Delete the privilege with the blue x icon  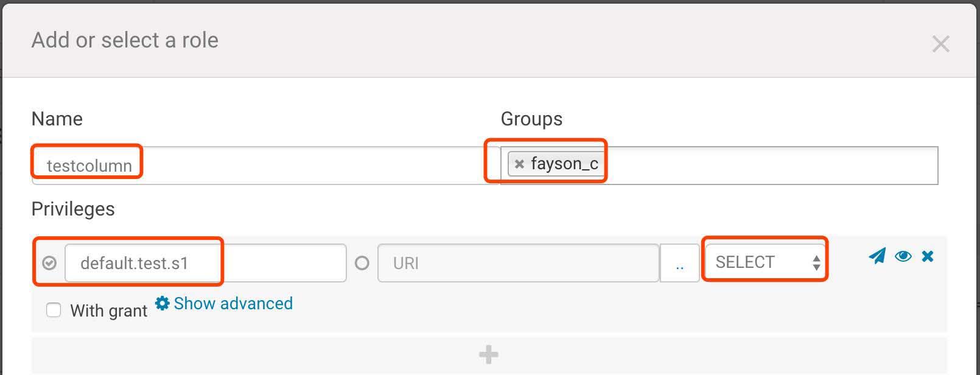point(928,256)
